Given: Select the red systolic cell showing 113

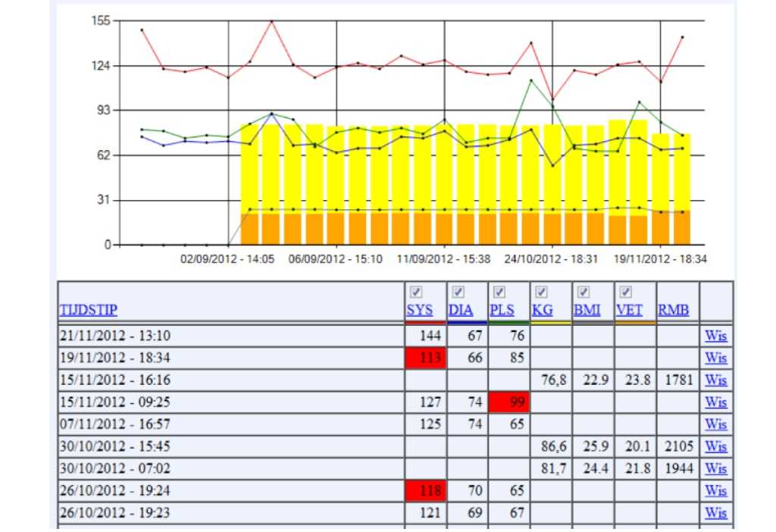Looking at the screenshot, I should click(427, 358).
